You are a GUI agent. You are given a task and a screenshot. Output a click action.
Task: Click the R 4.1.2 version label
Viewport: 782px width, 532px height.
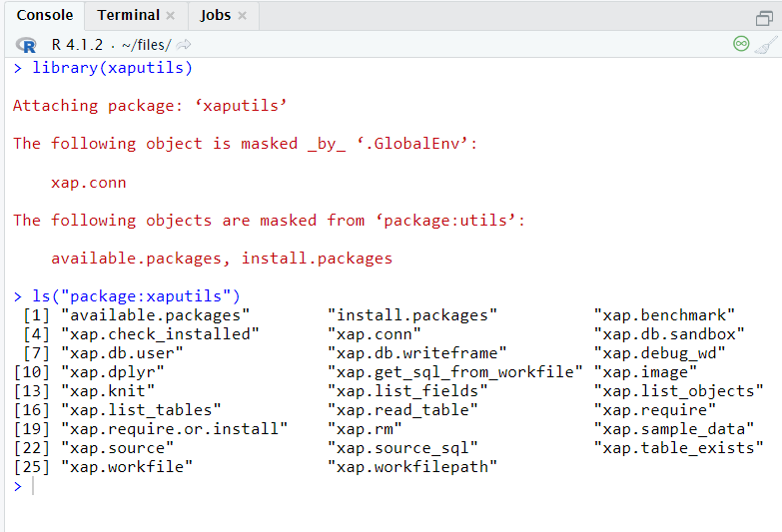78,45
